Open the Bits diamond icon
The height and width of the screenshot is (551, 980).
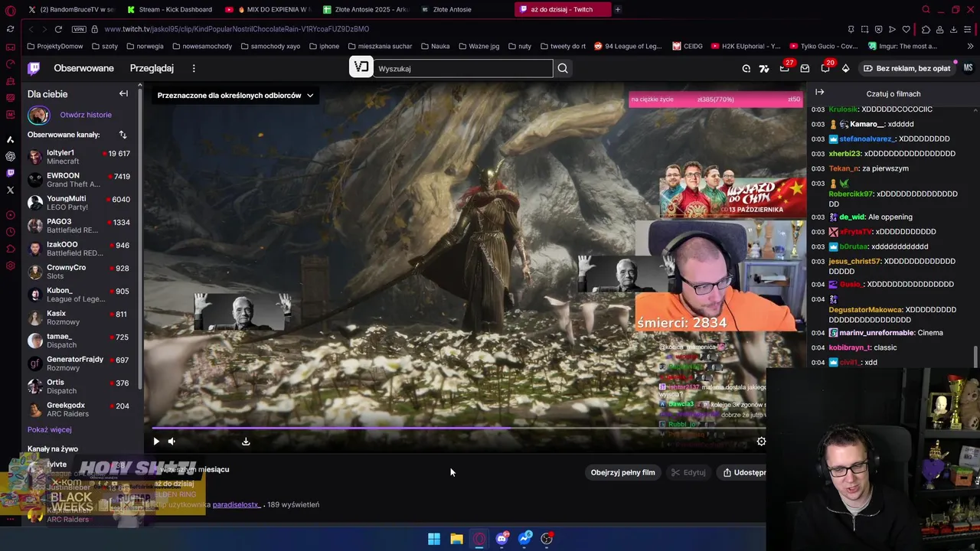(x=845, y=68)
